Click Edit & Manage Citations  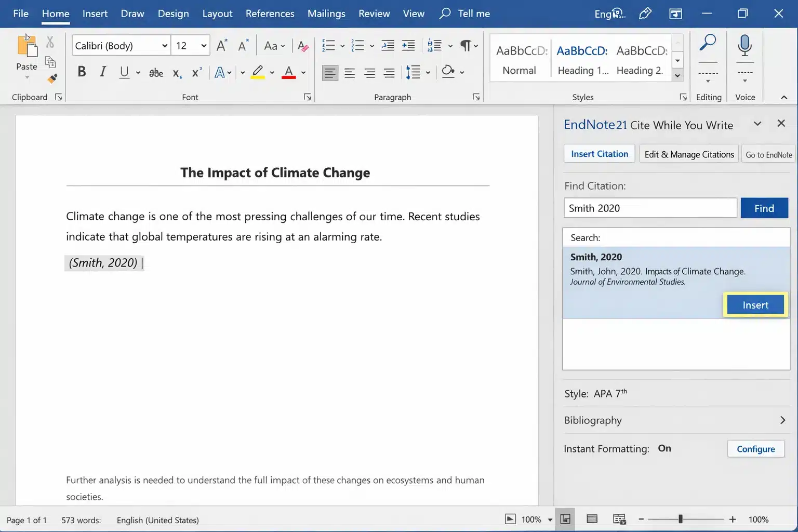(x=688, y=154)
